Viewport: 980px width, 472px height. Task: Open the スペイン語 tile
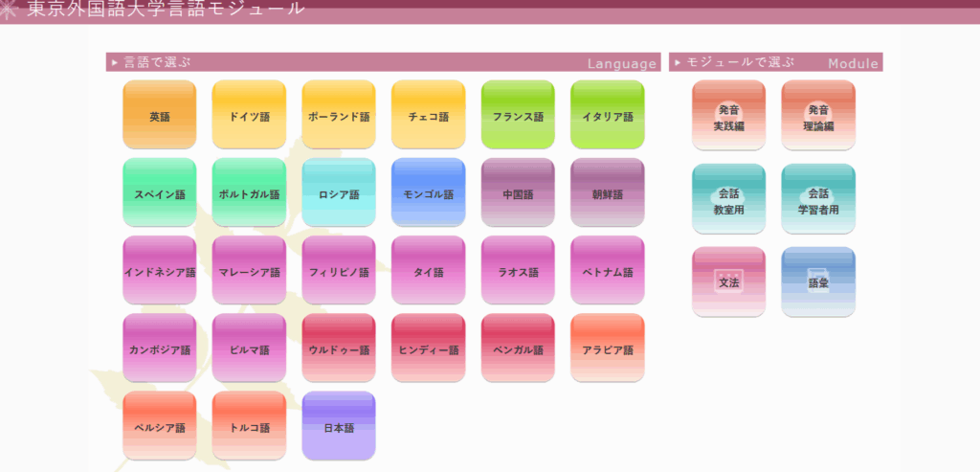point(160,191)
